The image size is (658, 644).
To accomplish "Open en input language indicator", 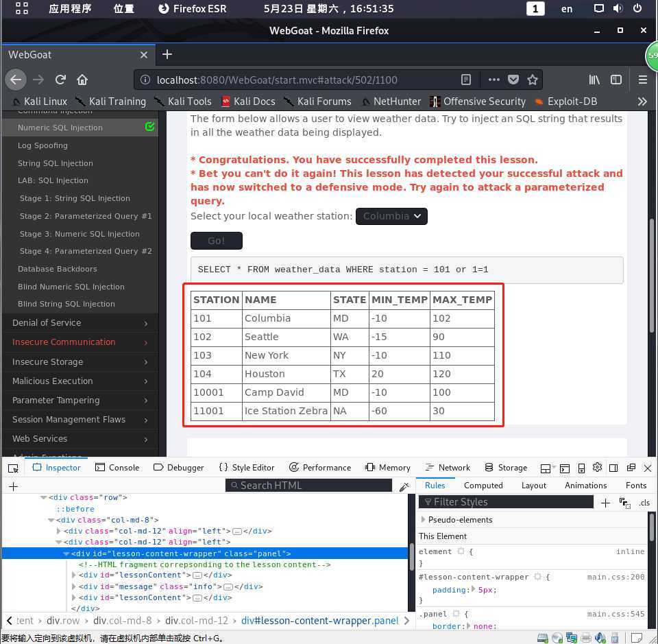I will (567, 9).
